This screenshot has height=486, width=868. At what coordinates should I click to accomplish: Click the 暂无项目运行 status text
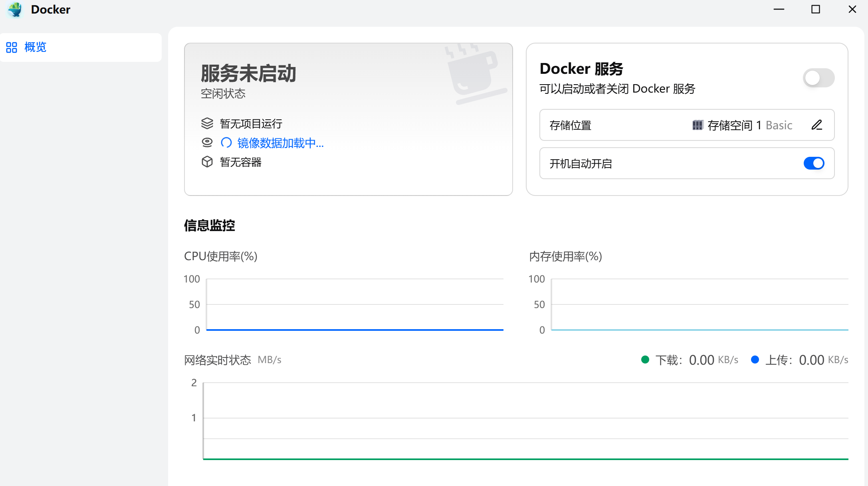click(251, 124)
